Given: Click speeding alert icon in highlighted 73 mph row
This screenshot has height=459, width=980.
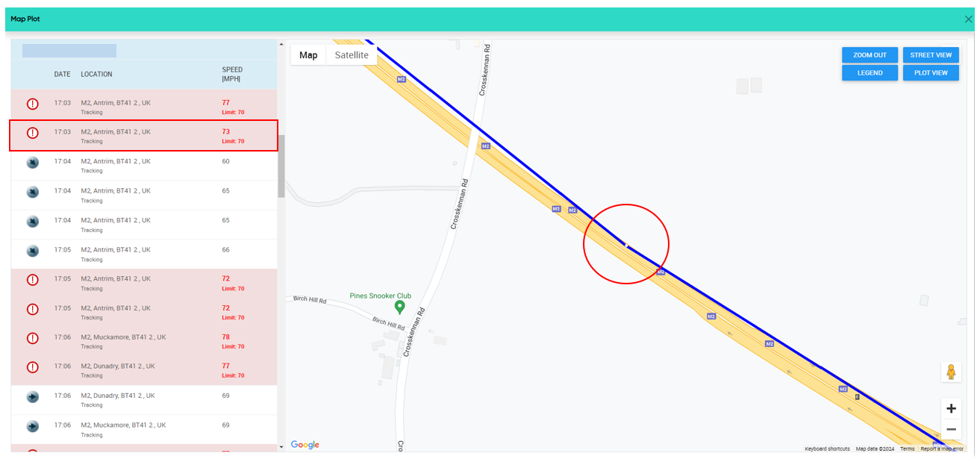Looking at the screenshot, I should (33, 133).
